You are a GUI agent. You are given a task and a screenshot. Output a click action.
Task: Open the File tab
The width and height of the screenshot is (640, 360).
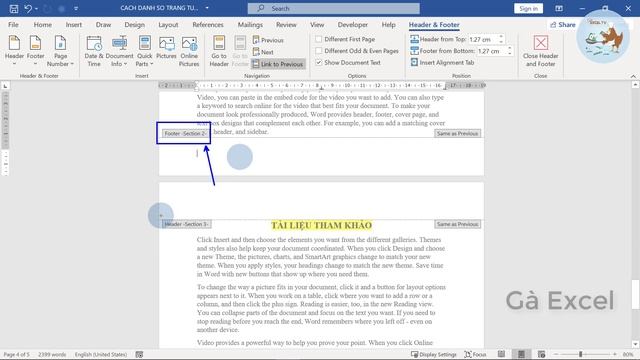tap(13, 25)
